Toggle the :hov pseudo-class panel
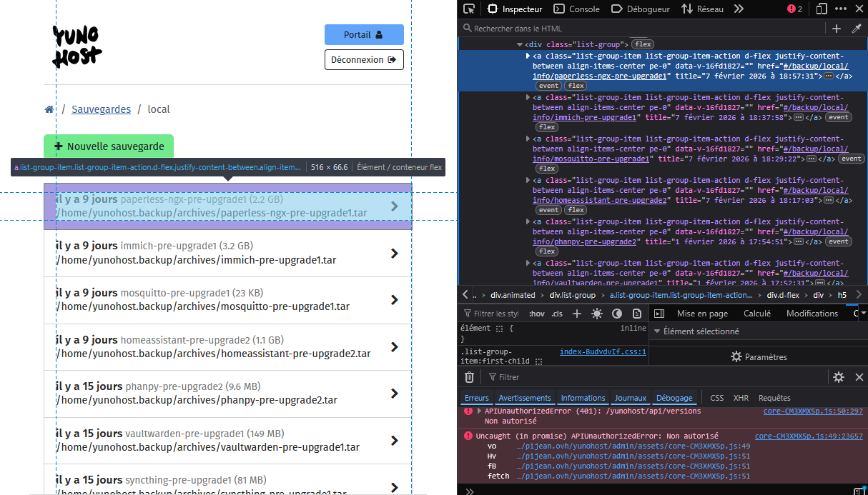The width and height of the screenshot is (868, 495). [536, 314]
